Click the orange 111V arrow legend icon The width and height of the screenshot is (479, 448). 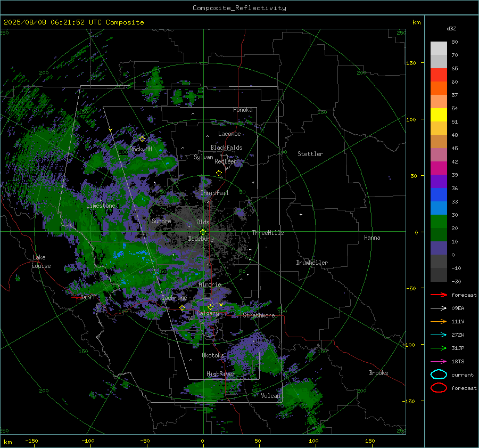pos(439,321)
